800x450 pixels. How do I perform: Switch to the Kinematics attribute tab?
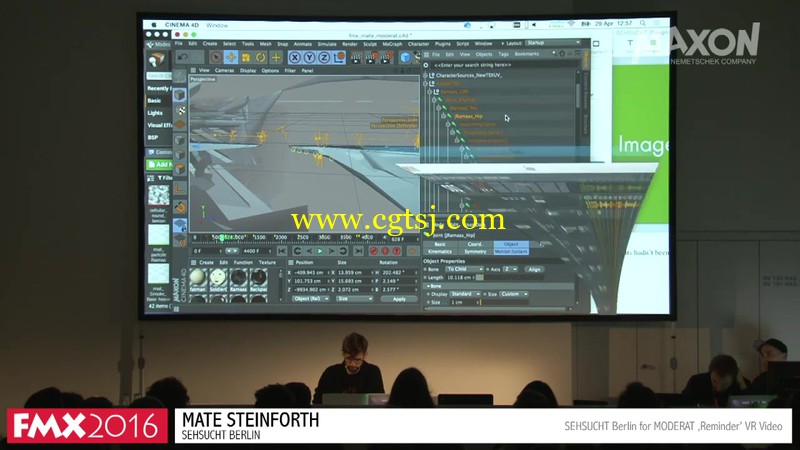click(x=440, y=252)
